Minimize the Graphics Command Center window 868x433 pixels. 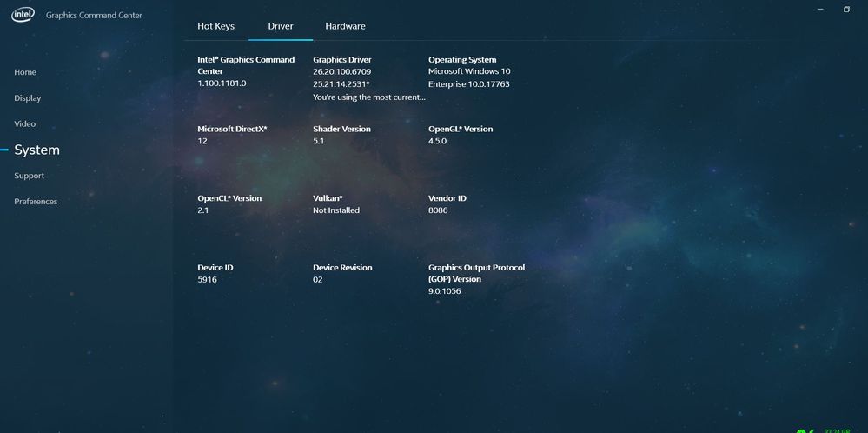point(820,10)
